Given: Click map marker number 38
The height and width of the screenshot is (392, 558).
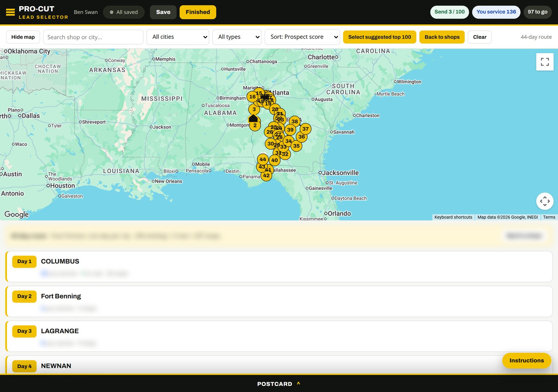Looking at the screenshot, I should [x=295, y=122].
